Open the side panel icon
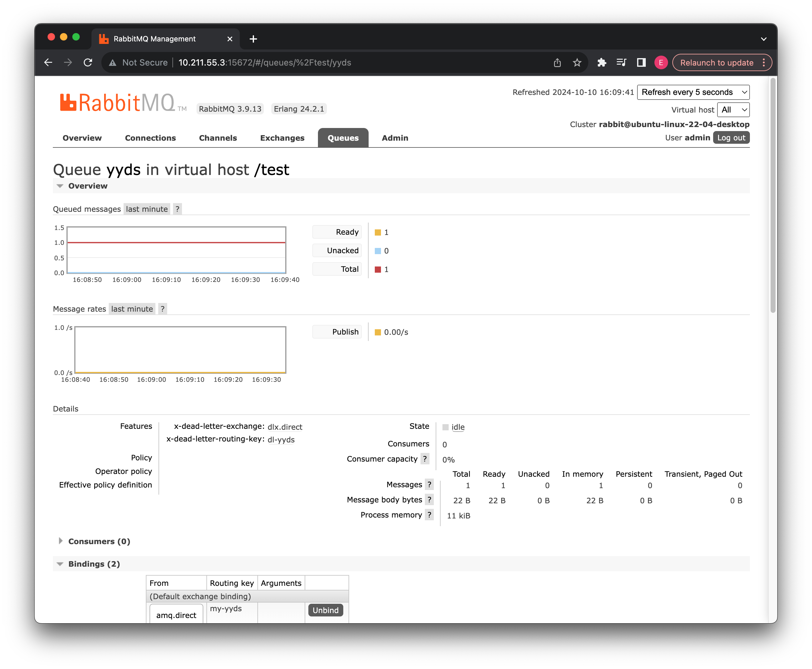The width and height of the screenshot is (812, 669). point(641,62)
